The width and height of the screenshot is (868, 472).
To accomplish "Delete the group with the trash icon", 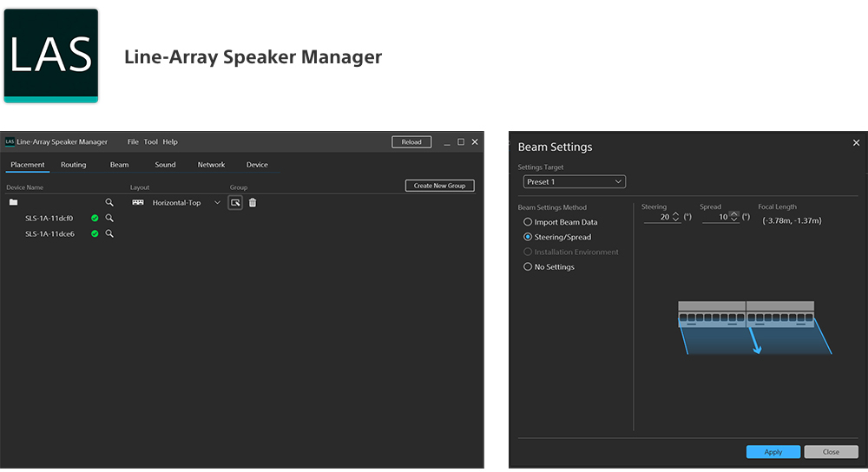I will 253,202.
